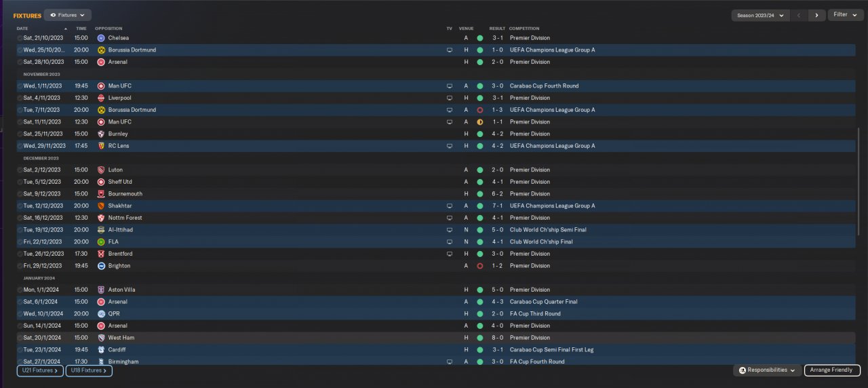Click the red loss indicator for Brighton
868x388 pixels.
479,266
